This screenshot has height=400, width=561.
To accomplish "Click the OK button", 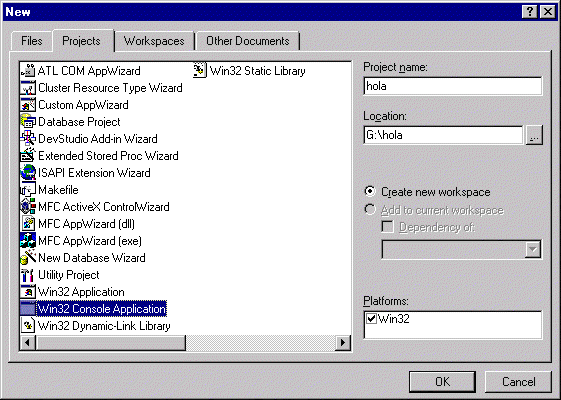I will tap(443, 382).
